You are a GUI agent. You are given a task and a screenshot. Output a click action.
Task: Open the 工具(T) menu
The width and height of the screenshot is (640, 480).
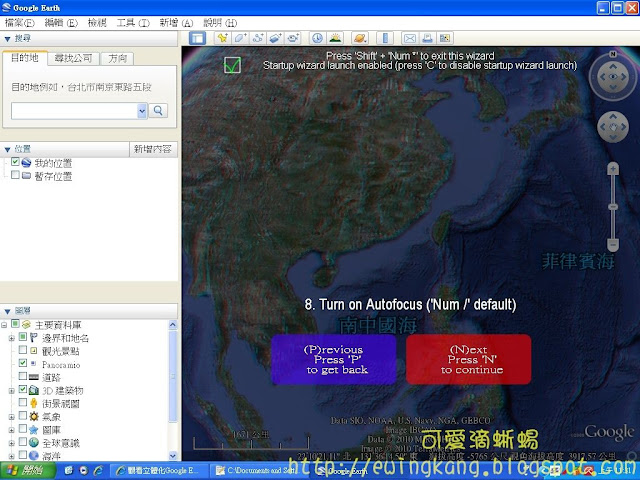pos(133,23)
